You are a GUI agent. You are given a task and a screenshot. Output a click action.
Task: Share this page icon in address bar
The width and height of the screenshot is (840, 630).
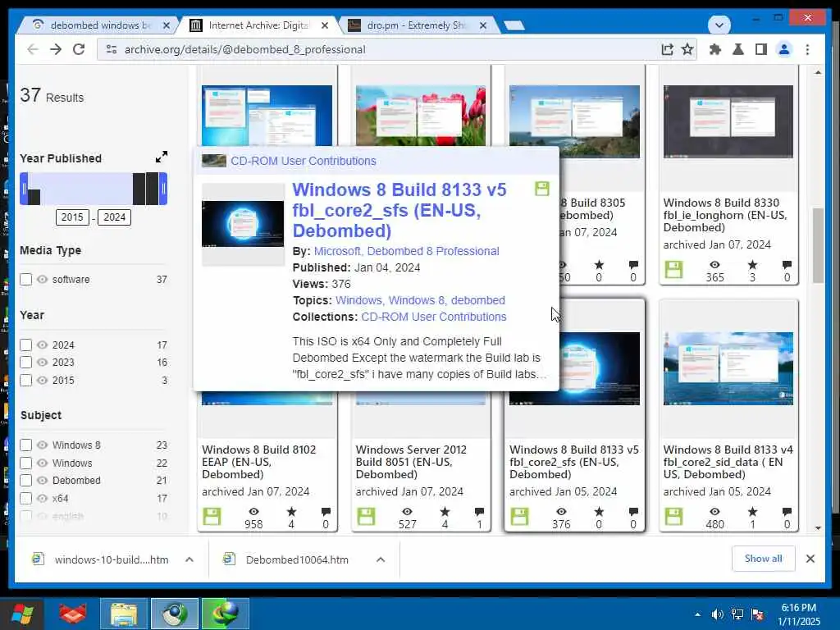click(x=667, y=49)
